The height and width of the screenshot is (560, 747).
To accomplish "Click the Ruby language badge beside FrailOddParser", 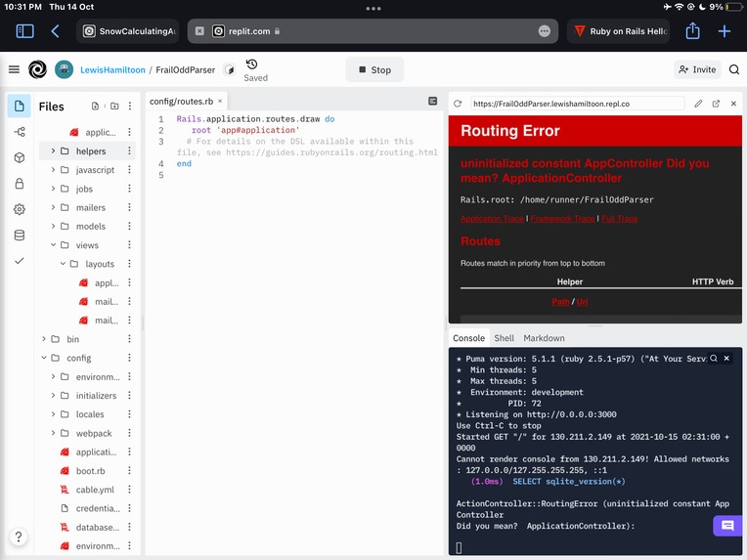I will [230, 70].
